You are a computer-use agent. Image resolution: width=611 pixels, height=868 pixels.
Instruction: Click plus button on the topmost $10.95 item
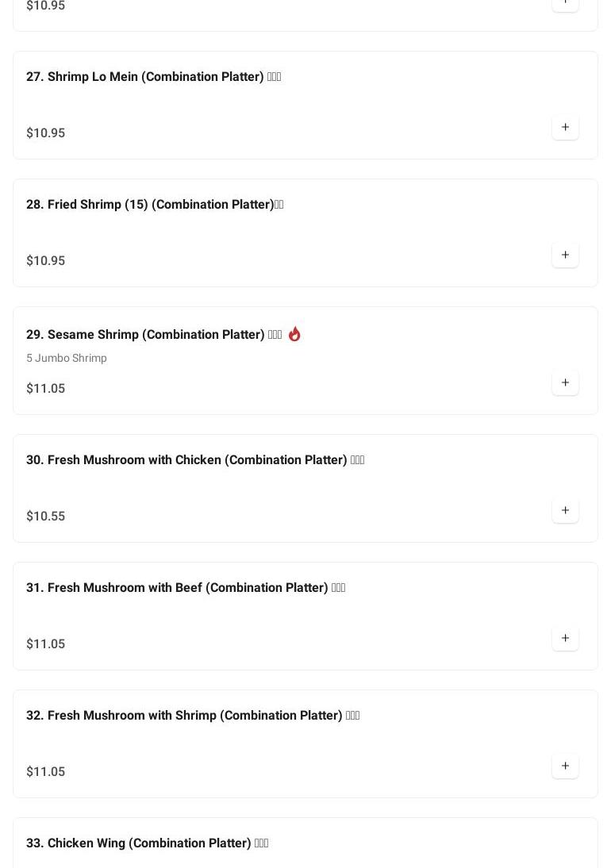point(565,2)
